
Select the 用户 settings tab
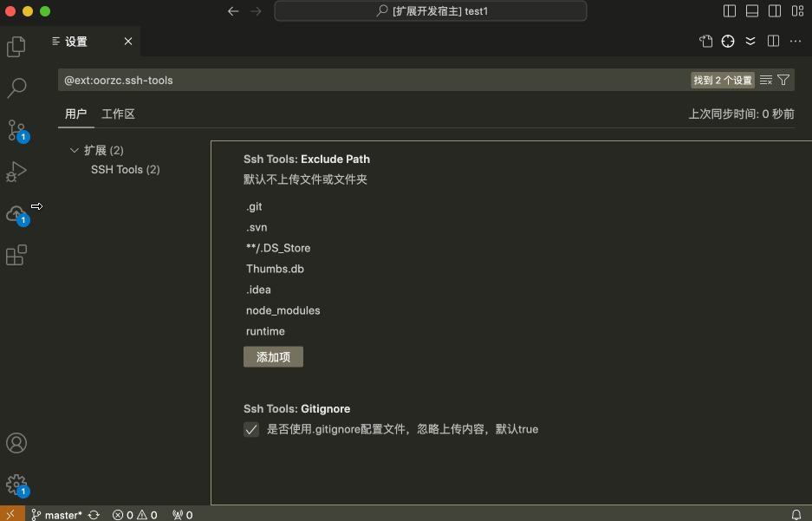click(75, 114)
